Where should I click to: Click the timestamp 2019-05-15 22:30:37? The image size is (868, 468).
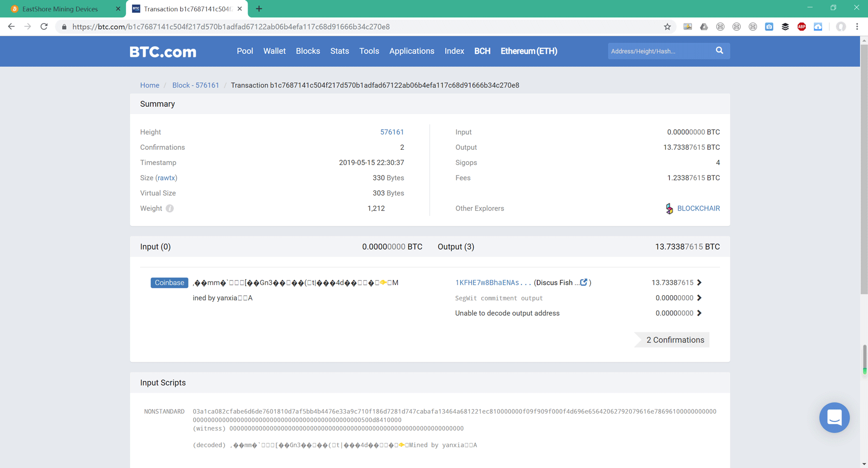[371, 163]
